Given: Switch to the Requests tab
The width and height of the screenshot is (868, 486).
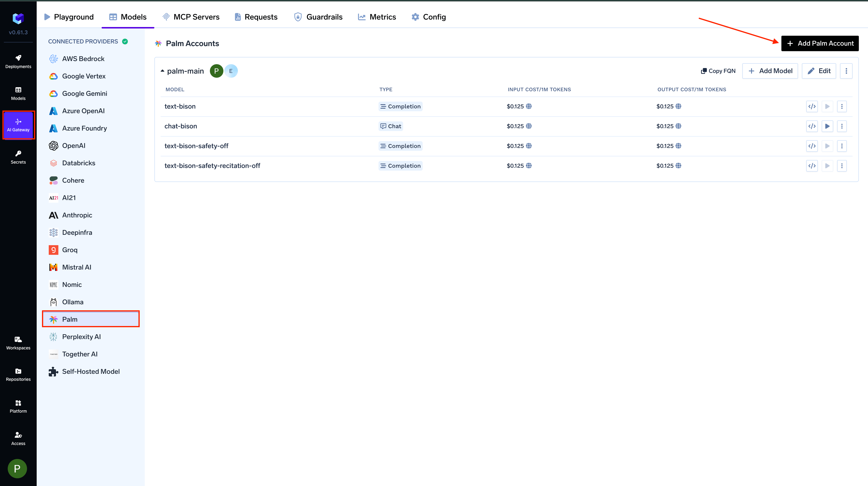Looking at the screenshot, I should pos(256,17).
